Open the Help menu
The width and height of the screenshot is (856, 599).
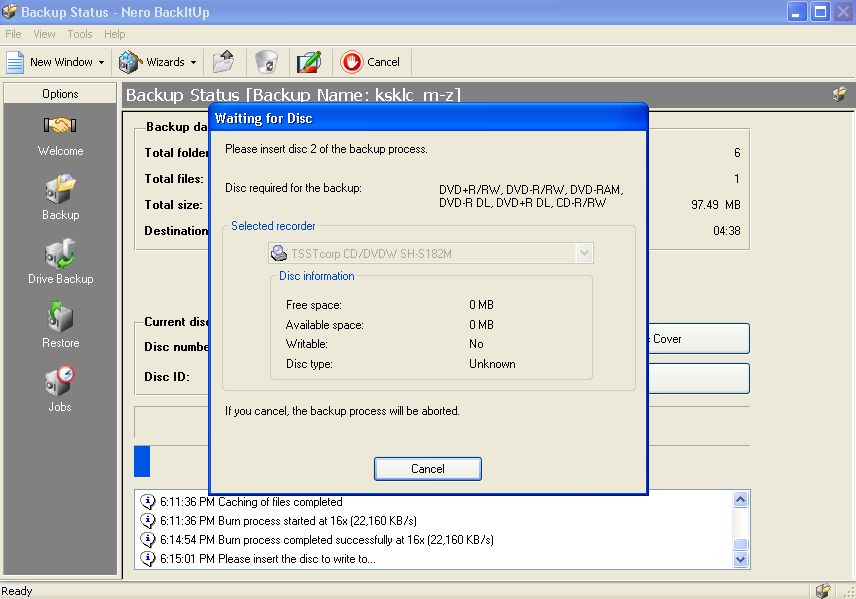pyautogui.click(x=115, y=34)
